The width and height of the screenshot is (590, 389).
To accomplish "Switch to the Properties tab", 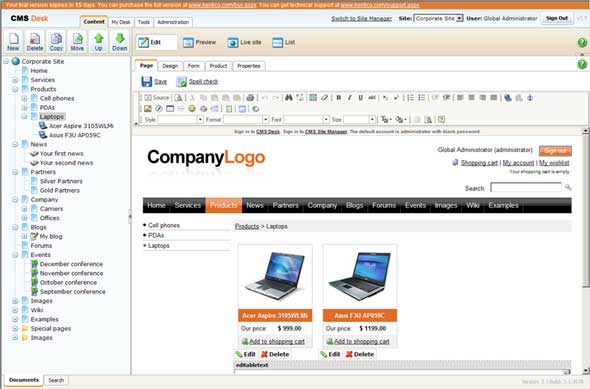I will (x=249, y=66).
